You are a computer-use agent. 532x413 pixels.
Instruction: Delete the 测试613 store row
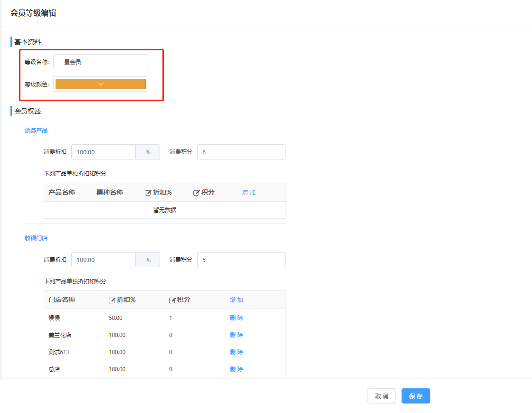click(237, 352)
